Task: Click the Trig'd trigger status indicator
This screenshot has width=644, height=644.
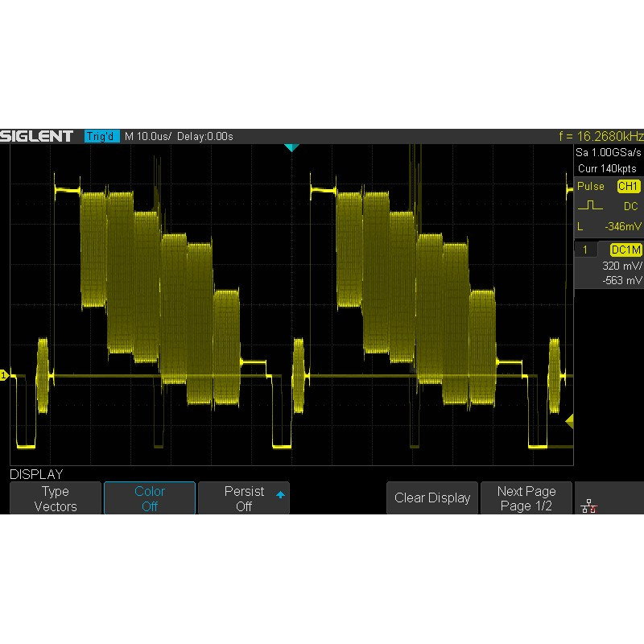Action: pos(101,136)
